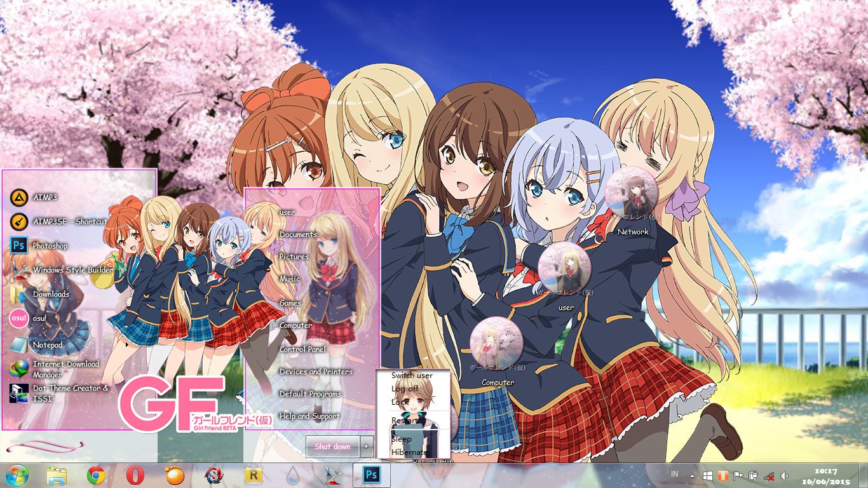Click the orange tray icon
Image resolution: width=868 pixels, height=488 pixels.
coord(722,476)
